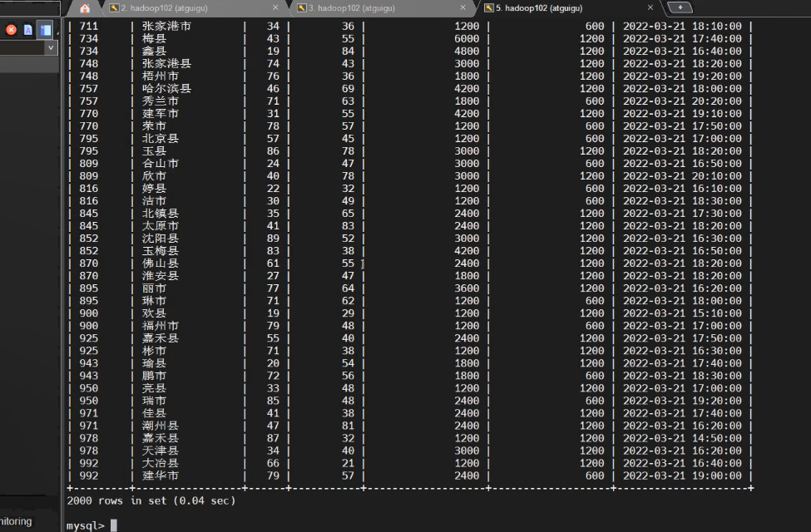Click city cell 鹏市
Viewport: 811px width, 532px height.
tap(154, 376)
